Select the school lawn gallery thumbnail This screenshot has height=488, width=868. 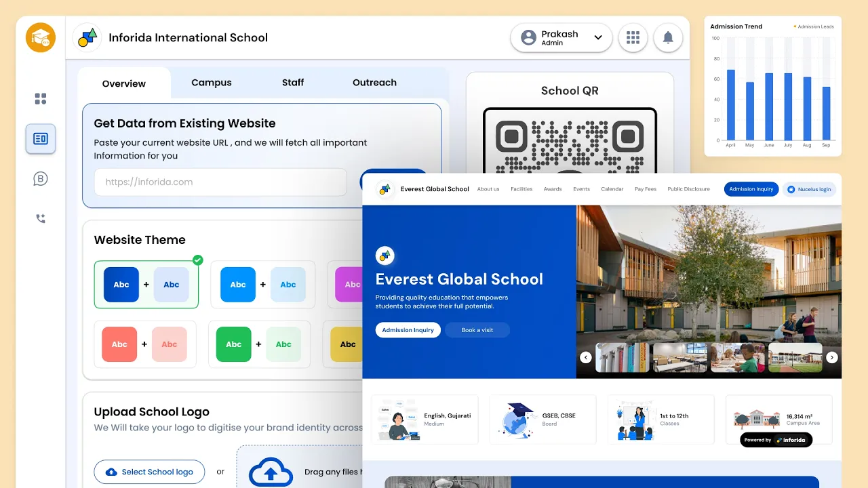795,357
